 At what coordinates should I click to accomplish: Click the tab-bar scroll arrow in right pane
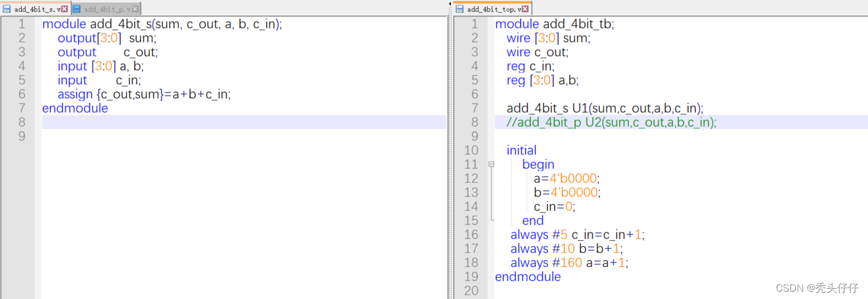[x=450, y=4]
